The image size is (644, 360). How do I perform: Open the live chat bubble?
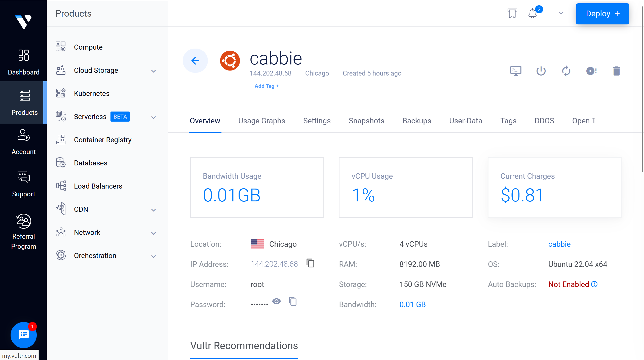pos(23,335)
